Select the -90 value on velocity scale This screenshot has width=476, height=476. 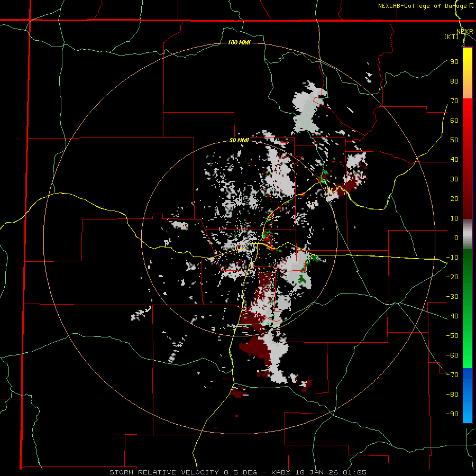[452, 414]
